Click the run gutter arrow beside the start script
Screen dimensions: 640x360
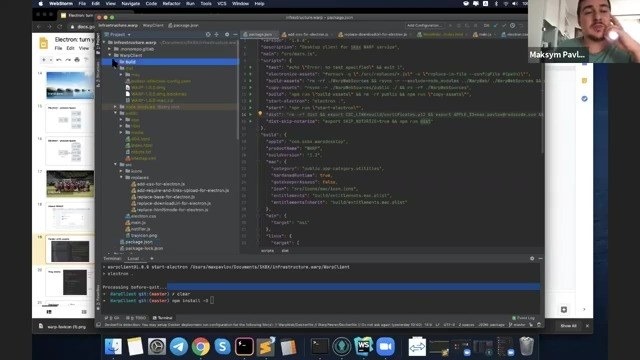click(x=250, y=107)
